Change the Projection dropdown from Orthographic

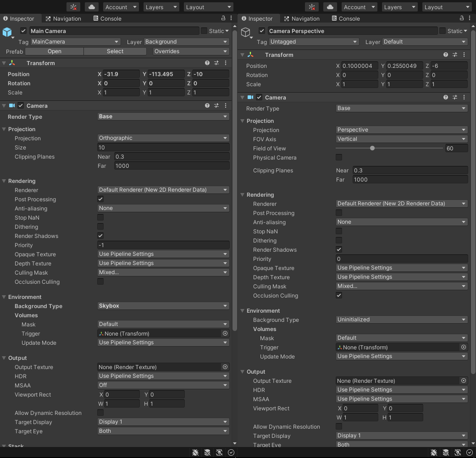coord(163,138)
